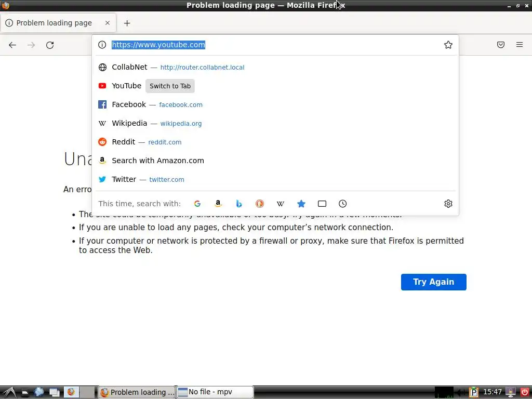
Task: Show site information icon in address bar
Action: tap(102, 45)
